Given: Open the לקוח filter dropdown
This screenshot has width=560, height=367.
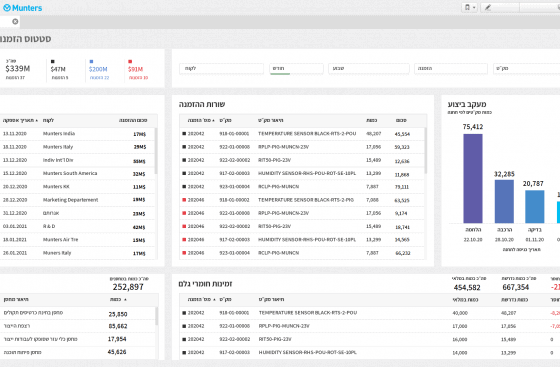Looking at the screenshot, I should [221, 69].
